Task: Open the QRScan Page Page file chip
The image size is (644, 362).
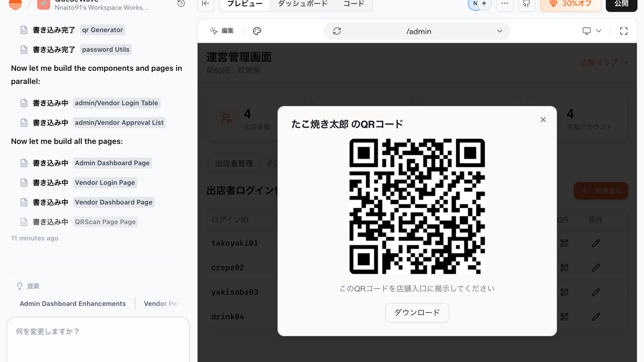Action: 105,222
